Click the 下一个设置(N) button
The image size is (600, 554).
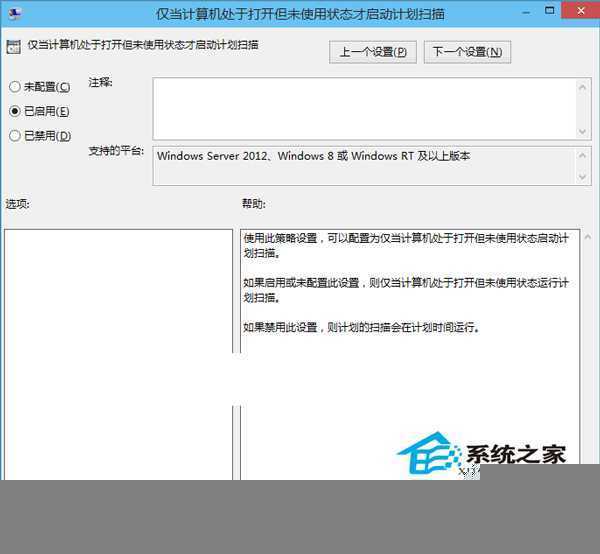[x=467, y=52]
